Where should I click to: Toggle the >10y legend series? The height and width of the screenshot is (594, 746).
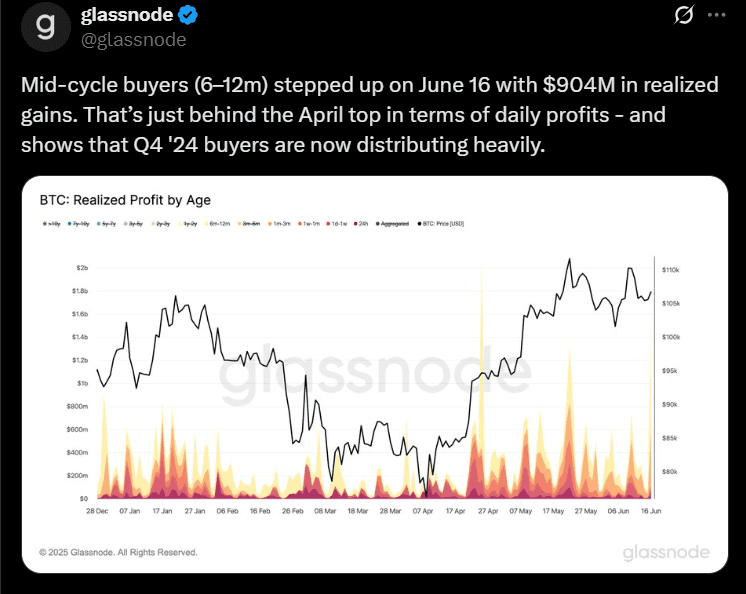pos(53,224)
